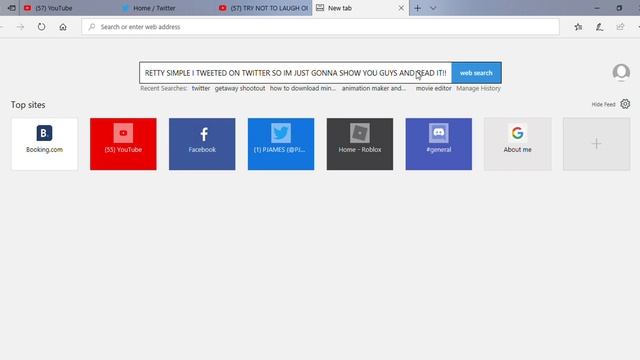The width and height of the screenshot is (640, 360).
Task: Open the Add notes pen icon
Action: click(599, 27)
